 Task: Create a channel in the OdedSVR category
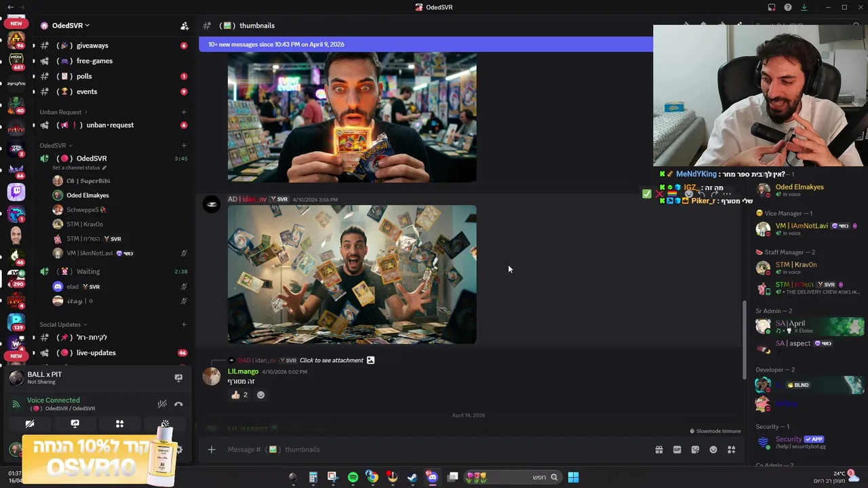tap(184, 145)
